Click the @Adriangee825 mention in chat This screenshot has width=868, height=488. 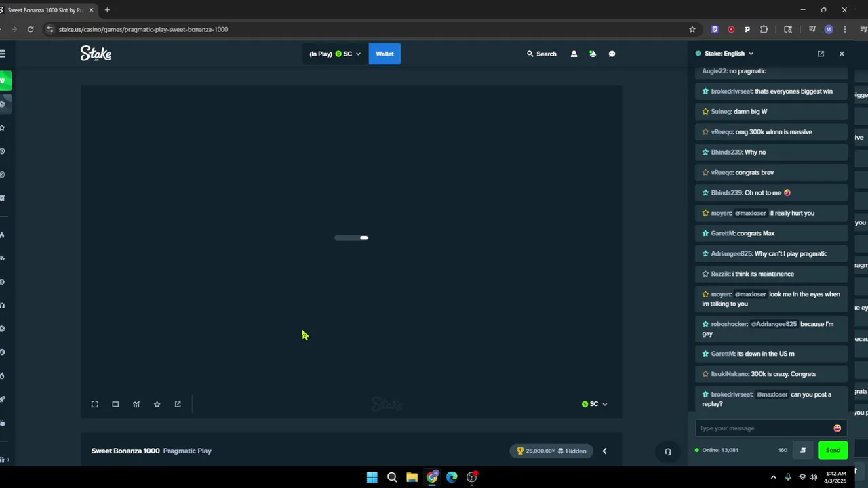[774, 324]
